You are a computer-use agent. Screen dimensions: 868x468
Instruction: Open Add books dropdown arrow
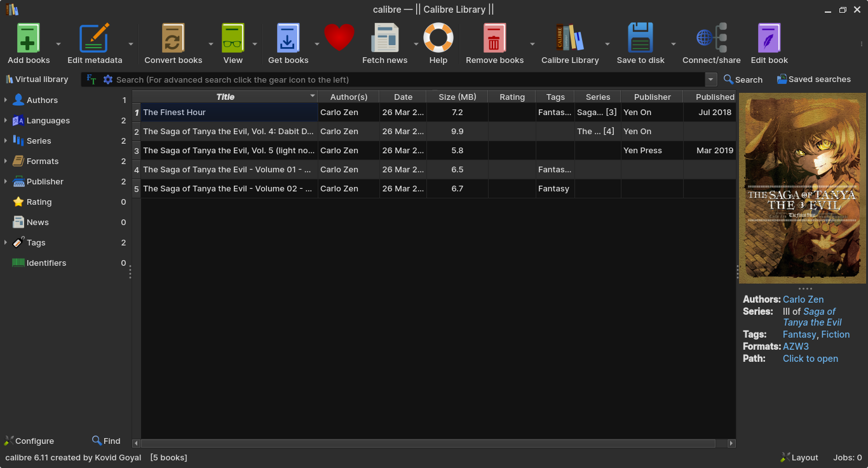58,44
